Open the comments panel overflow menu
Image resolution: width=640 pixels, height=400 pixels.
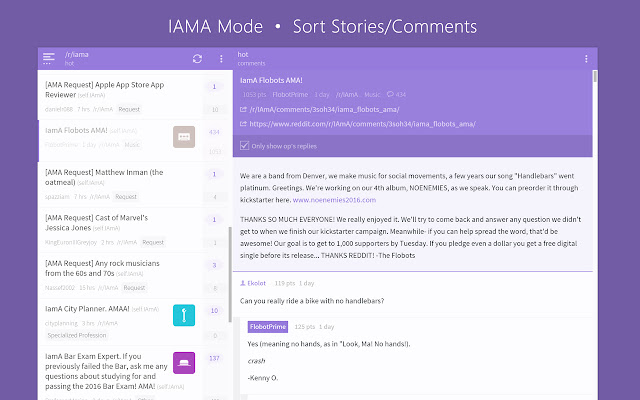pos(586,59)
